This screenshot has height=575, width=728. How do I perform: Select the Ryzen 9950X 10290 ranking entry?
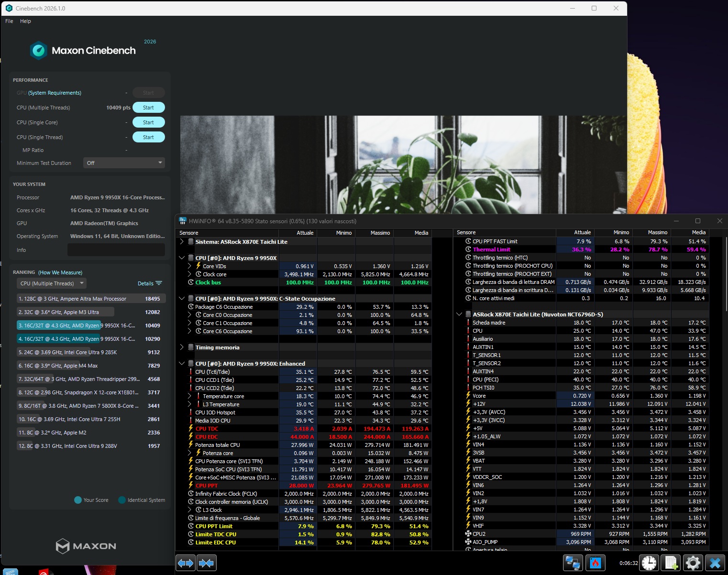[91, 339]
